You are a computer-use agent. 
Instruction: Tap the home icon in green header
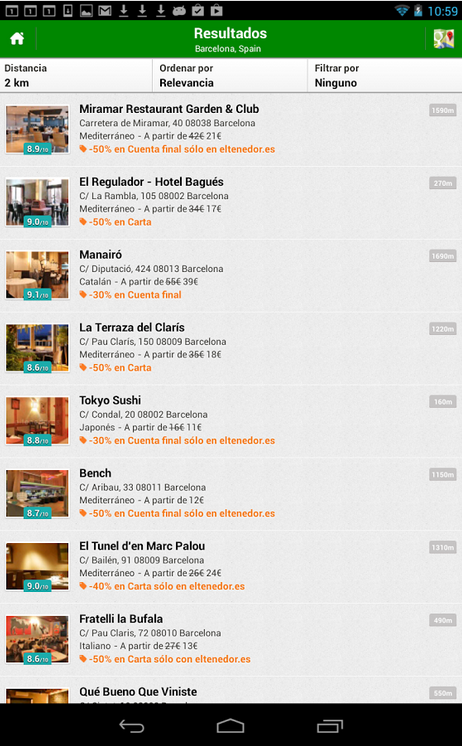tap(17, 39)
